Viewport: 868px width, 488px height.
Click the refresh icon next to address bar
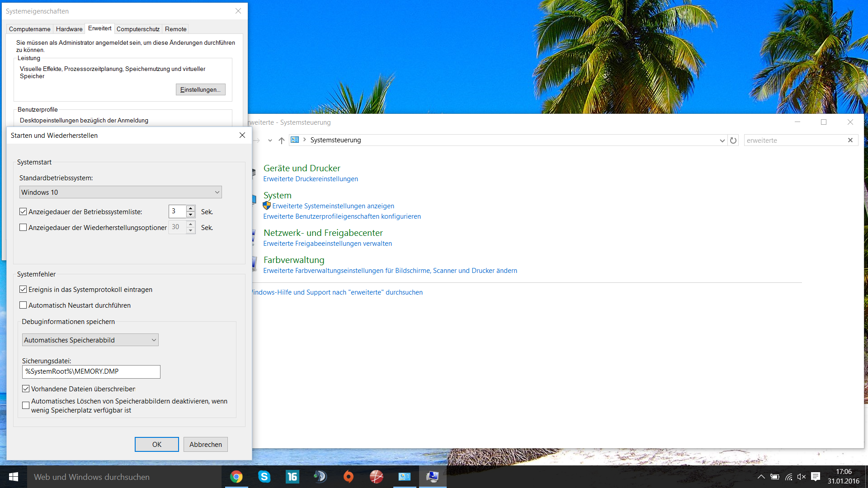tap(733, 141)
